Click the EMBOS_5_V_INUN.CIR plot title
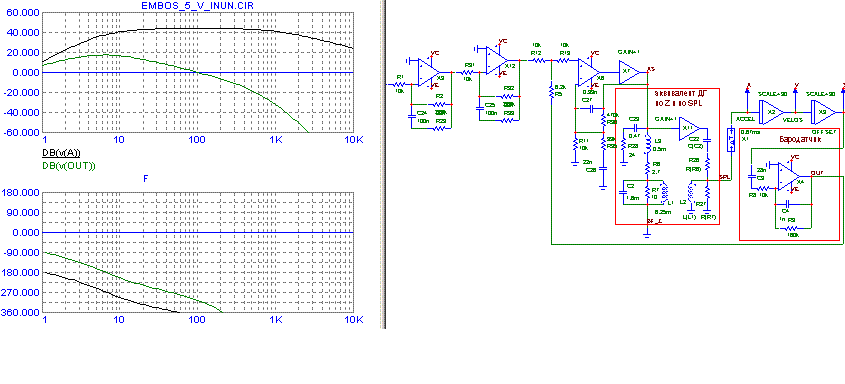The height and width of the screenshot is (384, 845). (x=197, y=5)
